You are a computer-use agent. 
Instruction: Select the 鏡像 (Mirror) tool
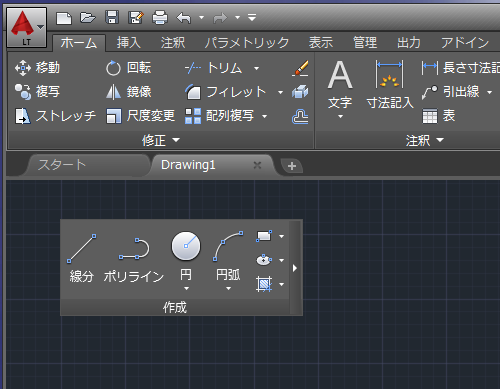(x=129, y=92)
